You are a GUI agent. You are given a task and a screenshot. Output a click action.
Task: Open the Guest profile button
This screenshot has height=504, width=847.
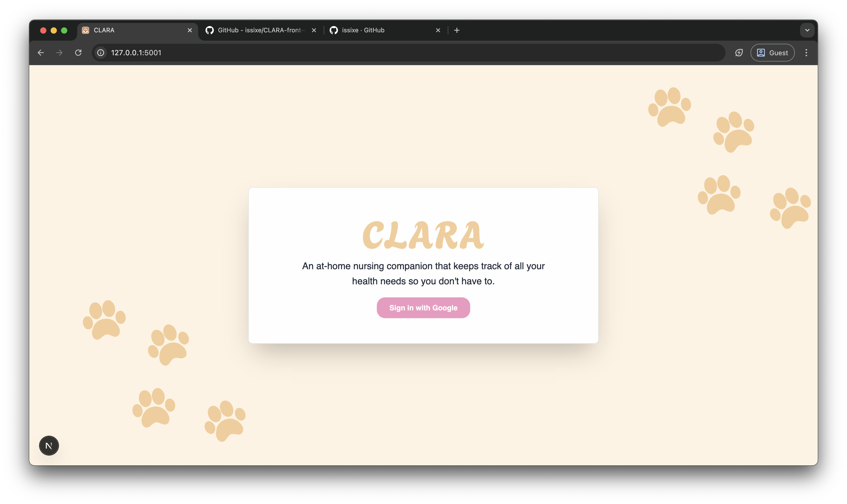(772, 53)
